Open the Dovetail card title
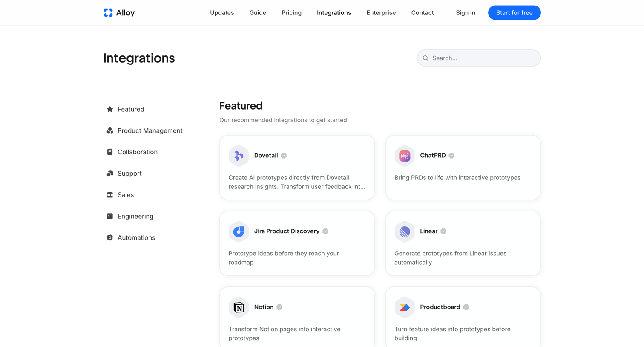This screenshot has width=644, height=347. tap(266, 156)
